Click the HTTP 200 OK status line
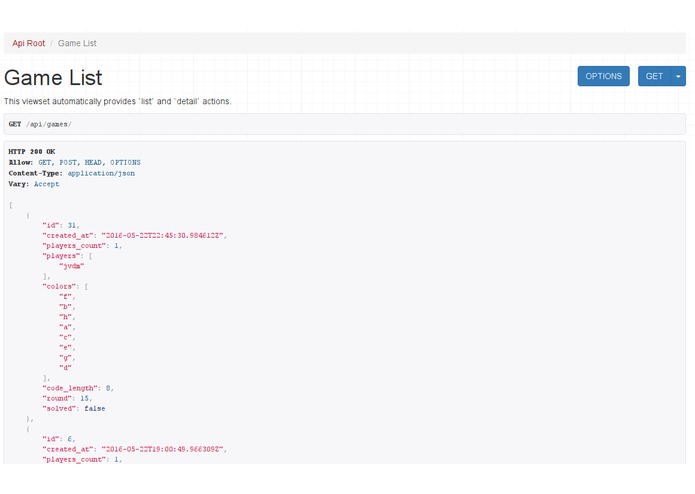Image resolution: width=695 pixels, height=494 pixels. pos(32,152)
